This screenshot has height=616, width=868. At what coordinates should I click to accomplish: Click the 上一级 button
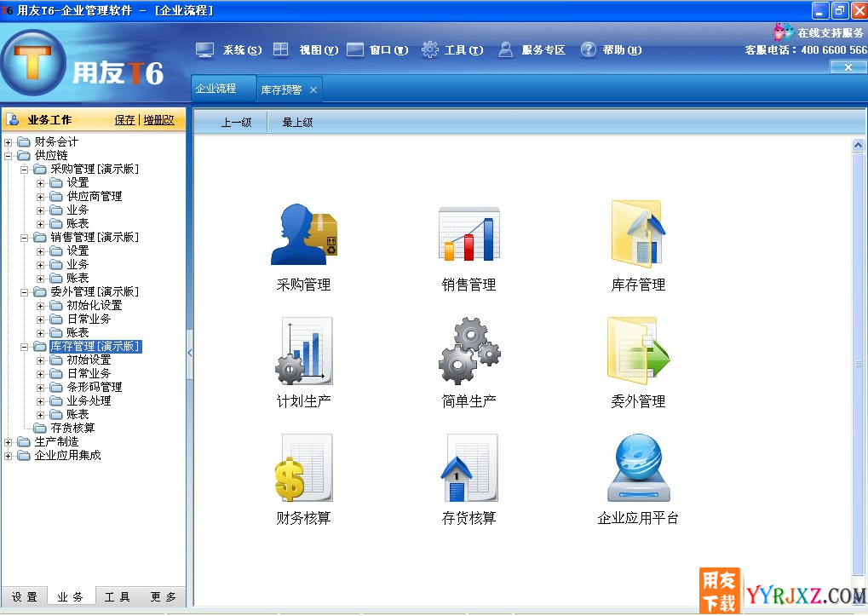(236, 123)
